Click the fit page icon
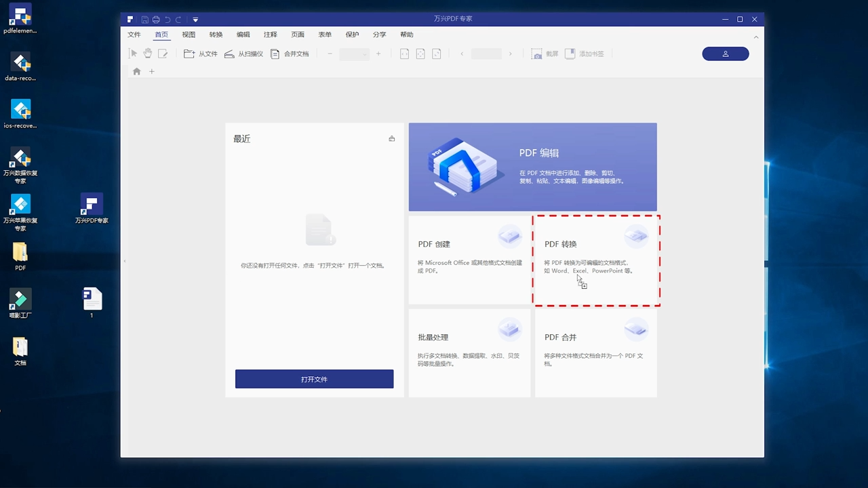This screenshot has height=488, width=868. coord(420,54)
